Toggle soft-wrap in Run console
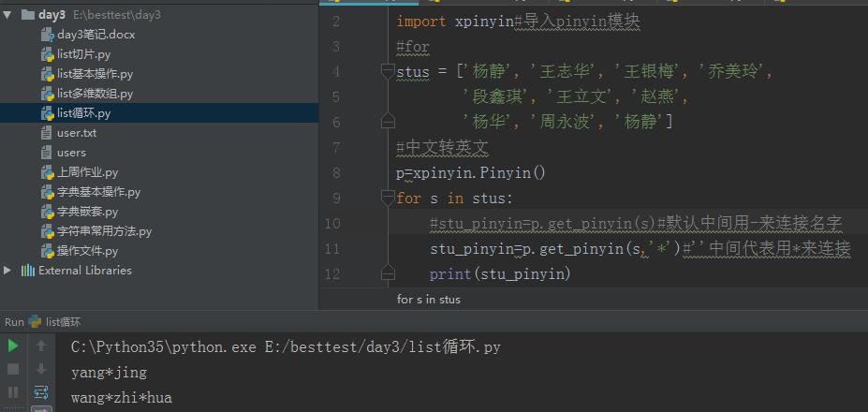Viewport: 868px width, 412px height. pyautogui.click(x=41, y=392)
